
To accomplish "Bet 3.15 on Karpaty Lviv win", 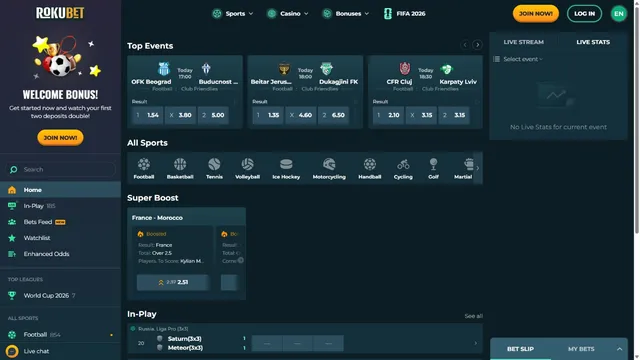I will pos(454,115).
